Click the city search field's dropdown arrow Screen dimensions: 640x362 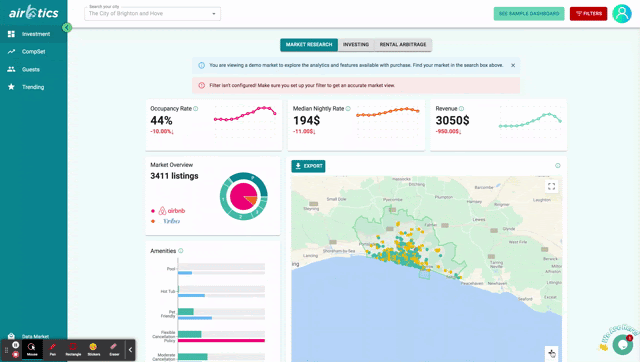tap(213, 14)
